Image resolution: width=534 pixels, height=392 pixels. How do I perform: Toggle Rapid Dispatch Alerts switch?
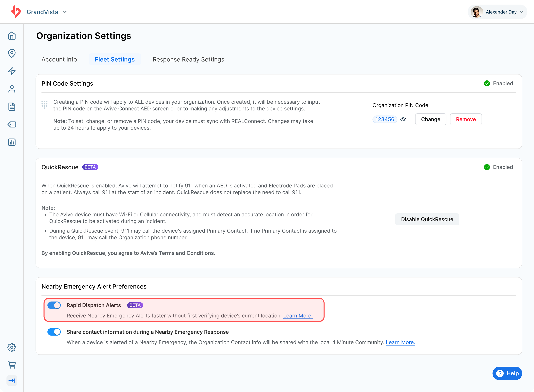click(54, 305)
